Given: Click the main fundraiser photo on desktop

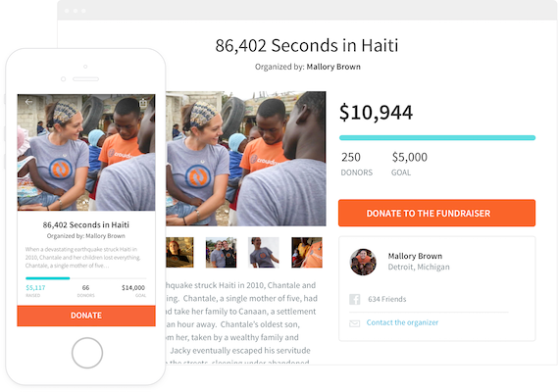Looking at the screenshot, I should click(246, 159).
